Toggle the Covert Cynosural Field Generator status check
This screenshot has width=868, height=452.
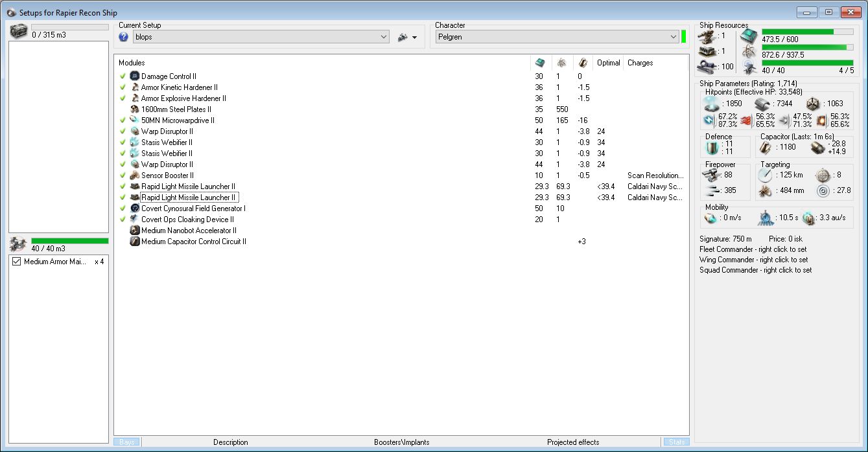[x=123, y=209]
